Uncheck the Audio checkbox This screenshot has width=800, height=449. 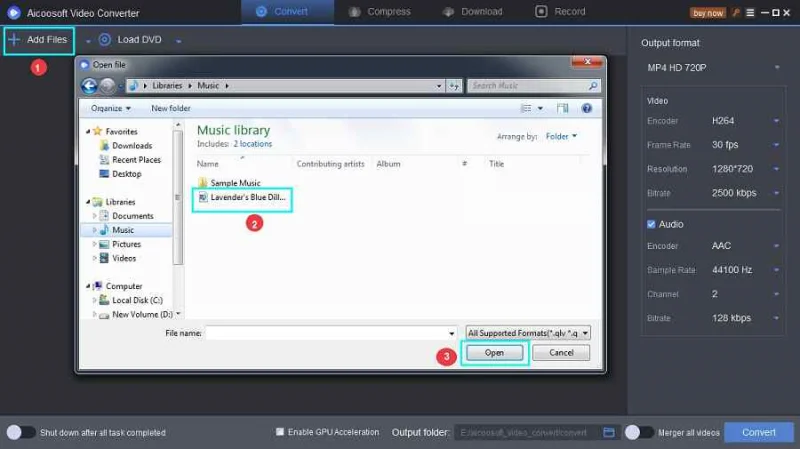click(652, 224)
